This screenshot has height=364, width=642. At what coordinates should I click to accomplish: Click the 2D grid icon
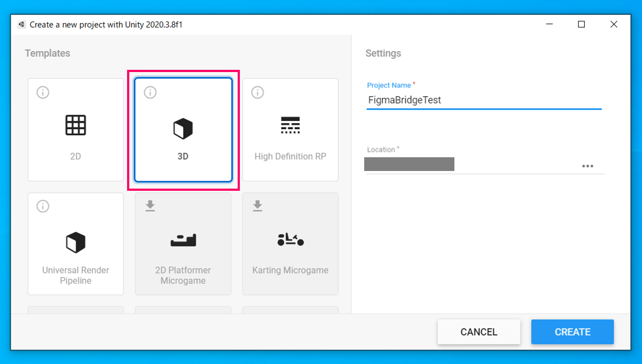76,125
